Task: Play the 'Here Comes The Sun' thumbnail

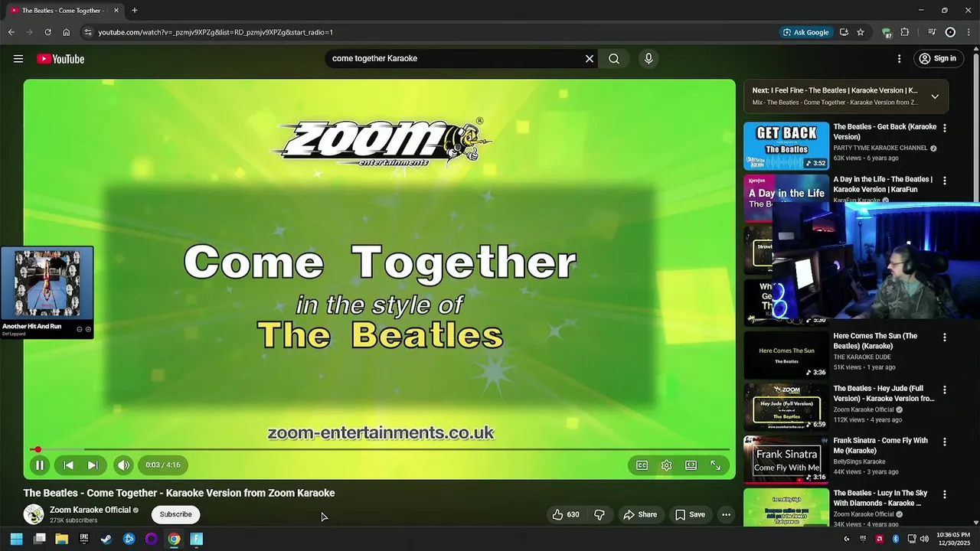Action: coord(786,355)
